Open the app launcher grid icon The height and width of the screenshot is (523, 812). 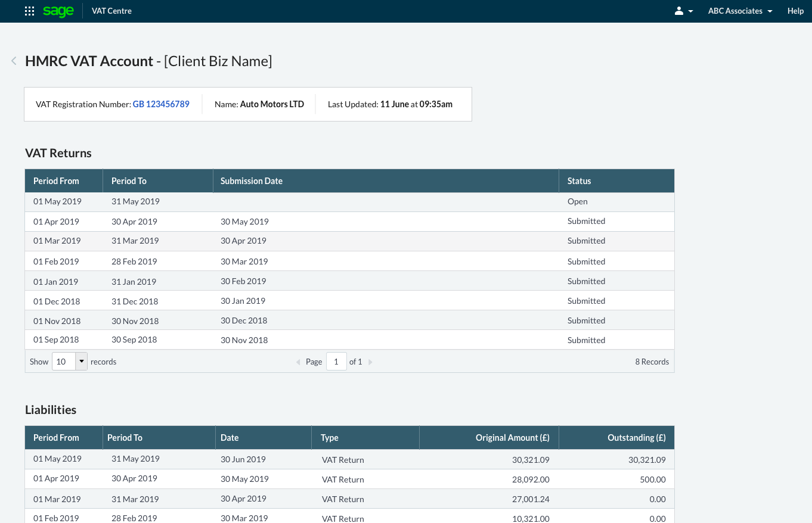(29, 11)
